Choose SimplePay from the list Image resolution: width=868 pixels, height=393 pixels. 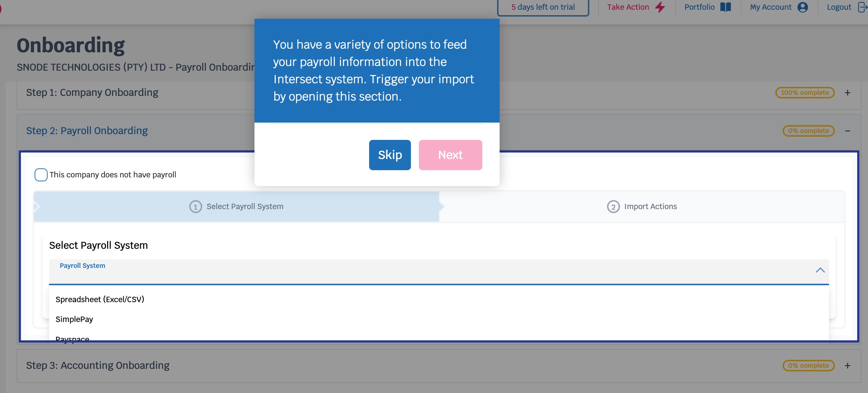click(74, 319)
